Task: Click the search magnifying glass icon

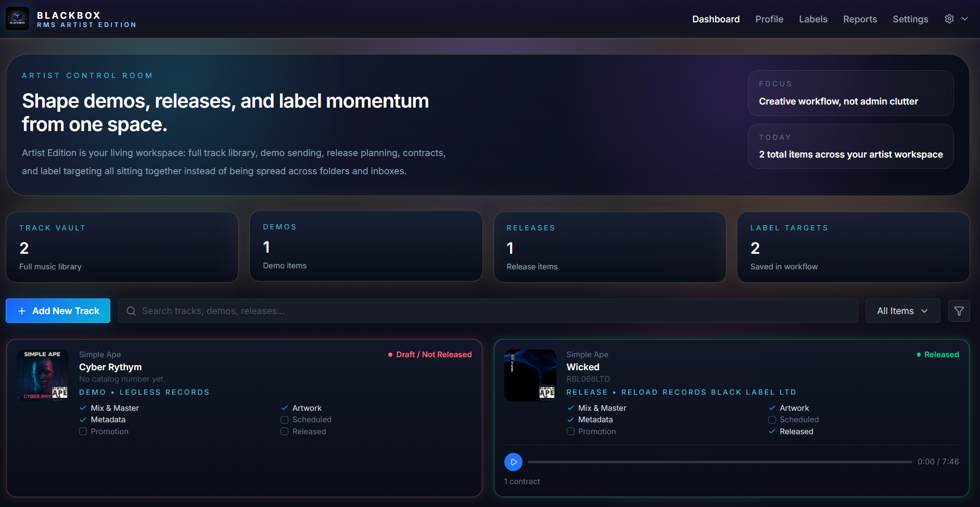Action: tap(131, 310)
